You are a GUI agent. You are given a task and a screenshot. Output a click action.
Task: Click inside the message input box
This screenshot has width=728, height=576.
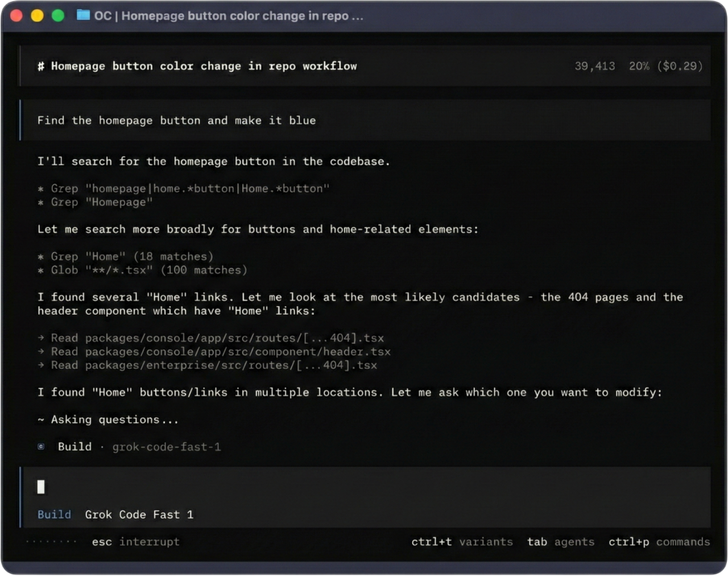[227, 487]
